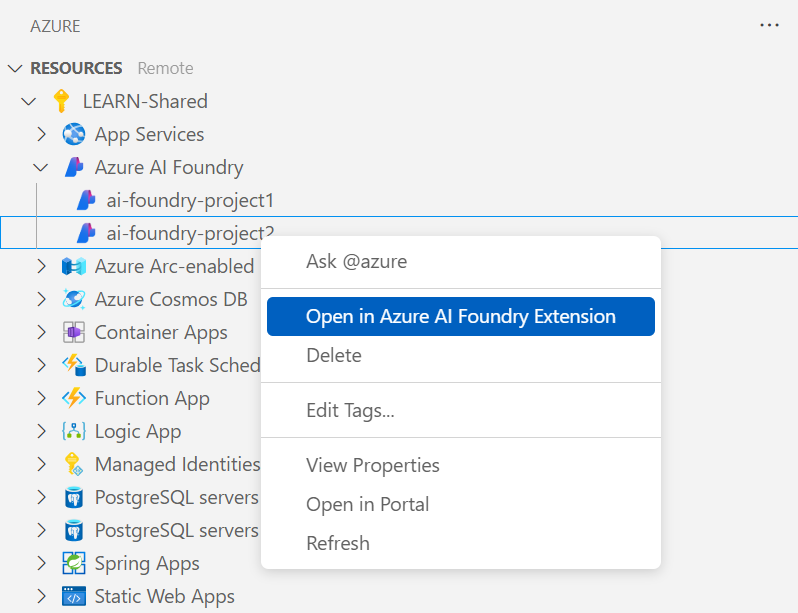Click the Azure AI Foundry icon

[x=74, y=167]
